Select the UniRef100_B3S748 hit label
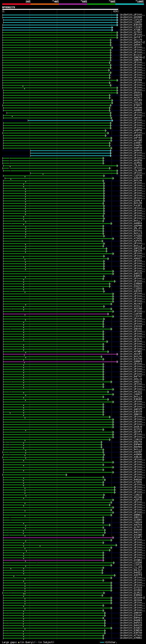The height and width of the screenshot is (644, 146). pos(131,359)
